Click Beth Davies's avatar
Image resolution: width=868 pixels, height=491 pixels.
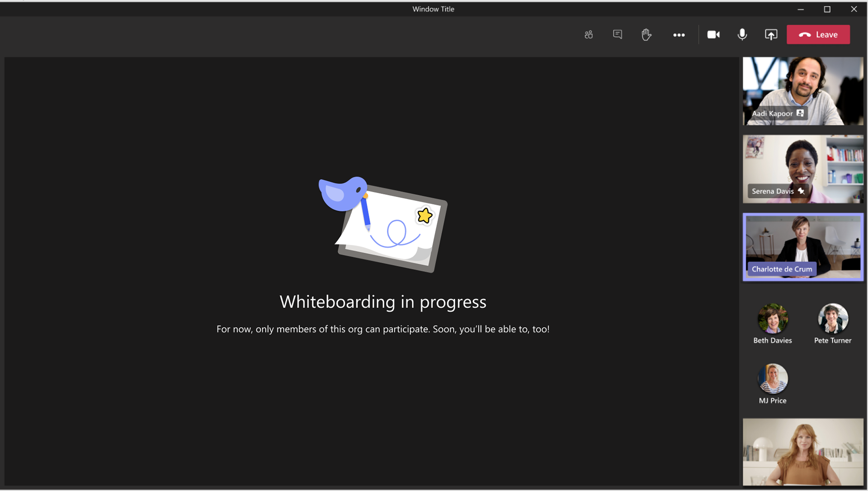click(773, 318)
